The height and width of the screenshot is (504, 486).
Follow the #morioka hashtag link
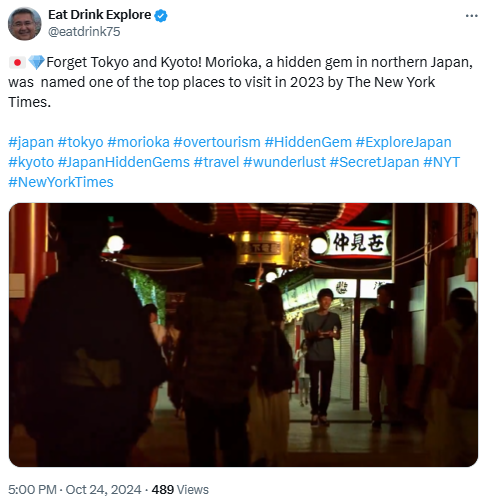138,142
